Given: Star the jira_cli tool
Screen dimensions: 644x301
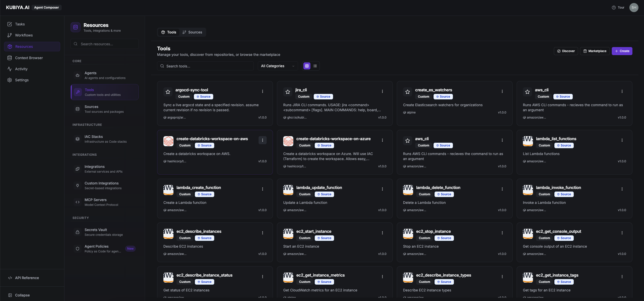Looking at the screenshot, I should [x=288, y=92].
